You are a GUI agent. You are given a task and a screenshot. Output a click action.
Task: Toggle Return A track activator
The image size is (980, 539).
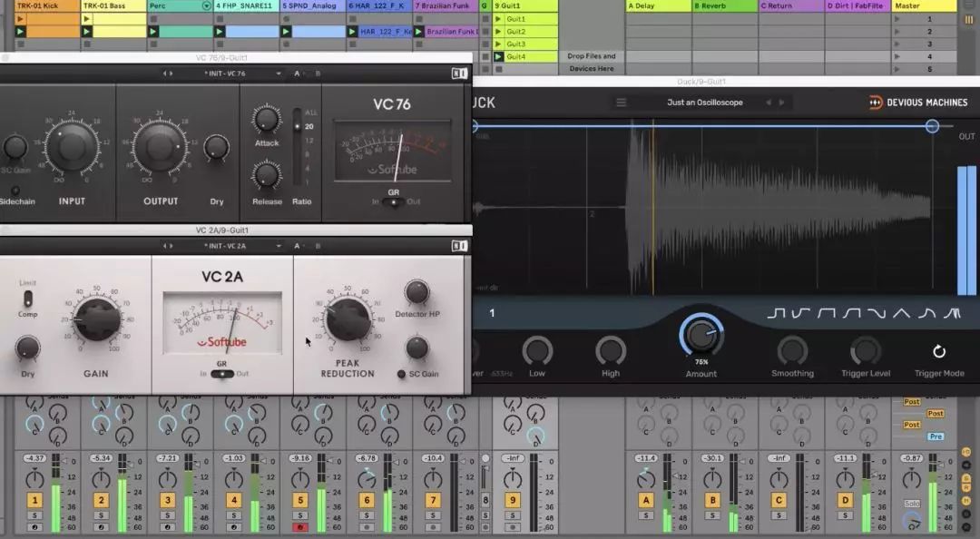click(x=646, y=500)
